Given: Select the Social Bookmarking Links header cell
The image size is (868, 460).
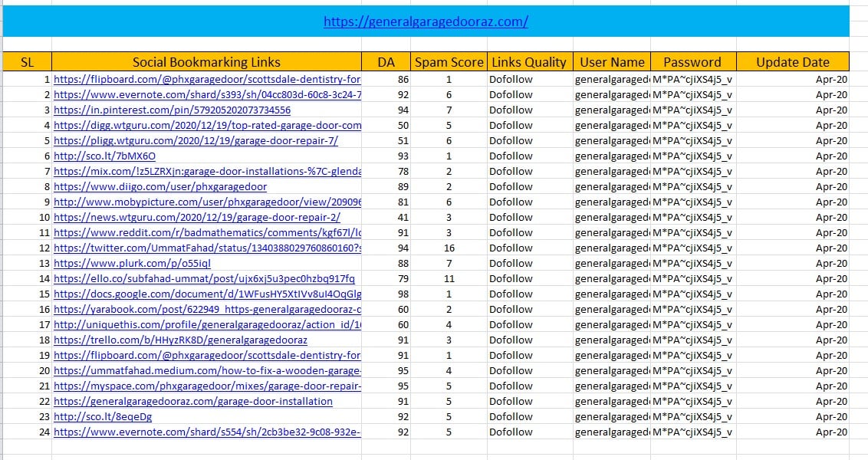Looking at the screenshot, I should (206, 62).
